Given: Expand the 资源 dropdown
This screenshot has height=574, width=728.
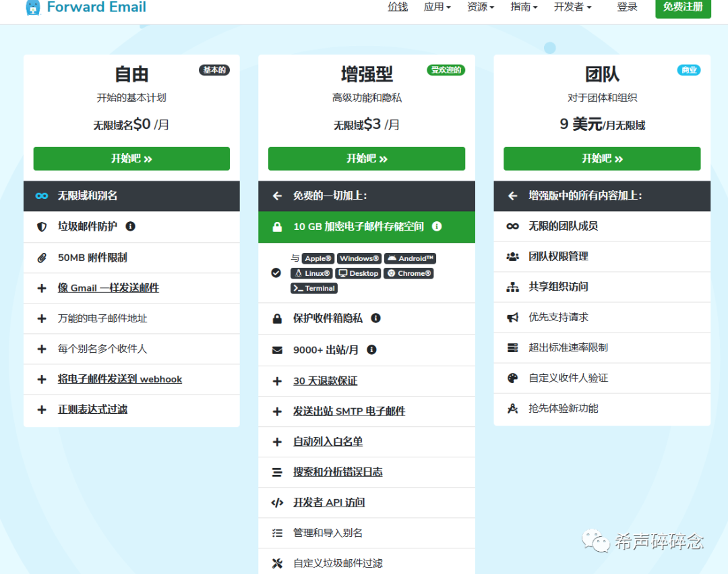Looking at the screenshot, I should click(480, 7).
